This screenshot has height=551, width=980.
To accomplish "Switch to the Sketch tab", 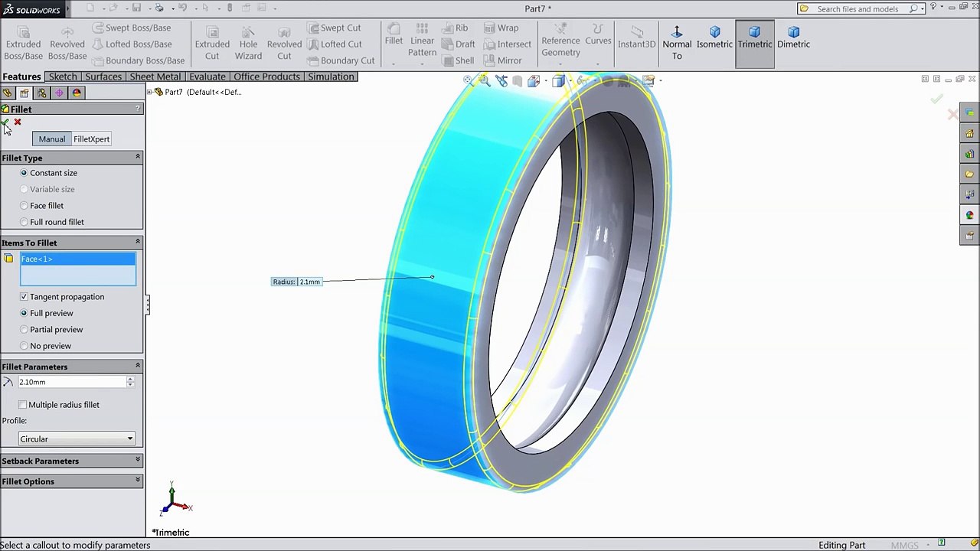I will coord(63,77).
